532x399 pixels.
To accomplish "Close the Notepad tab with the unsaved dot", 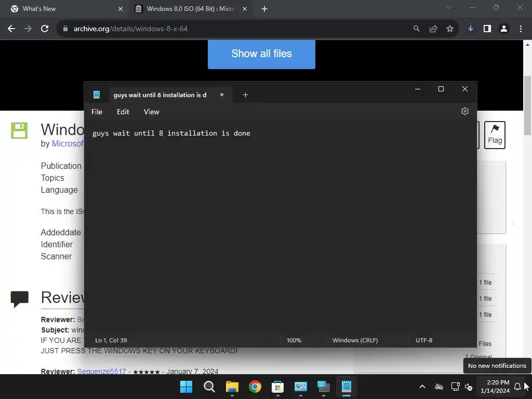I will click(x=221, y=95).
